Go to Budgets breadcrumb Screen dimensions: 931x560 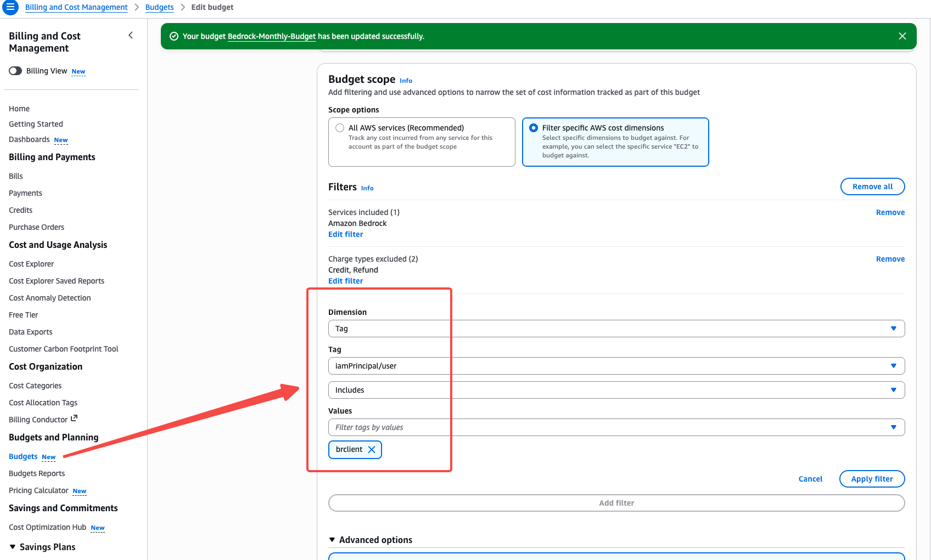[160, 7]
